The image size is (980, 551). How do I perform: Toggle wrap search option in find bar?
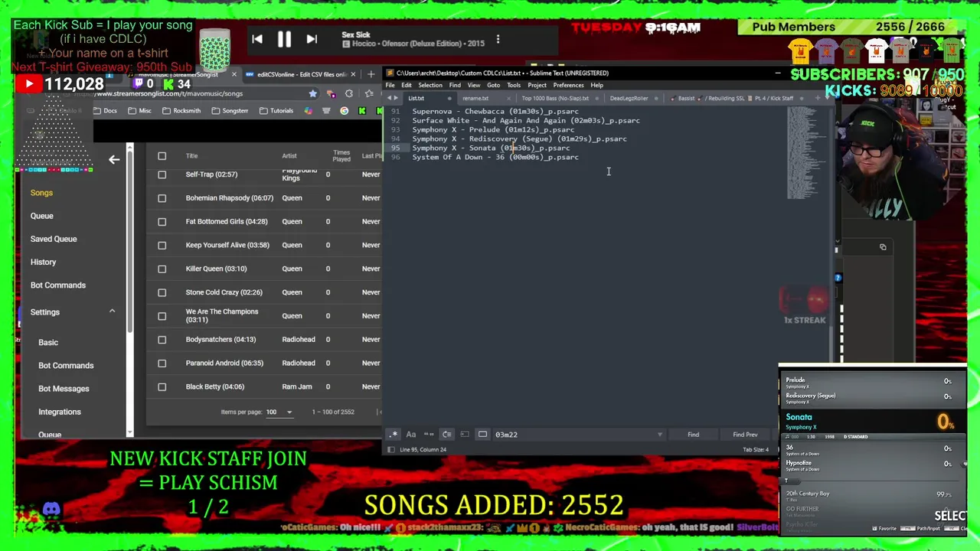tap(447, 435)
